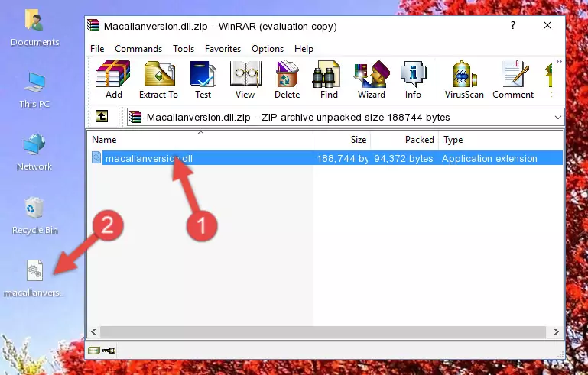
Task: Open the Favorites menu
Action: [223, 49]
